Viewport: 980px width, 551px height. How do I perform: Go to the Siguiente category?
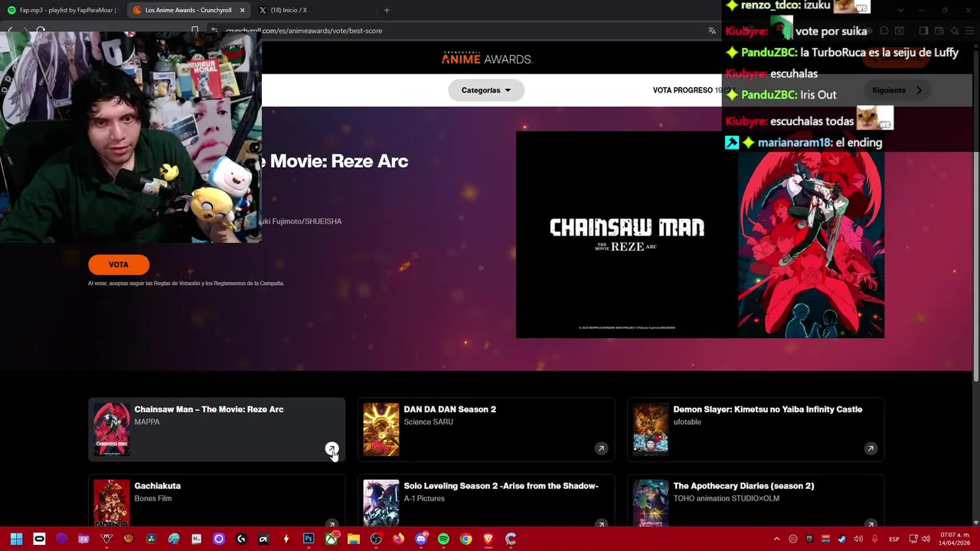(x=898, y=90)
